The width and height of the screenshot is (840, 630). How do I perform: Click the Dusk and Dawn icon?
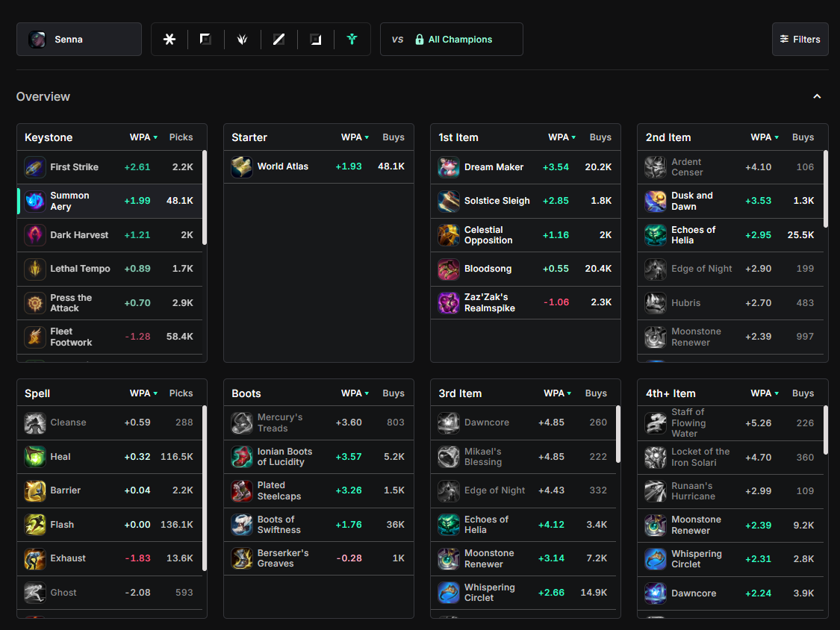point(655,201)
